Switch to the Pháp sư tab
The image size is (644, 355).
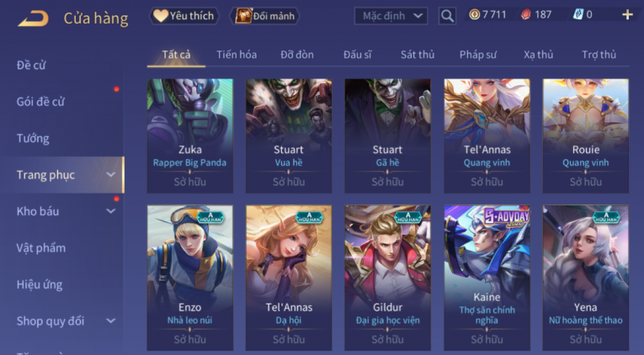point(478,55)
